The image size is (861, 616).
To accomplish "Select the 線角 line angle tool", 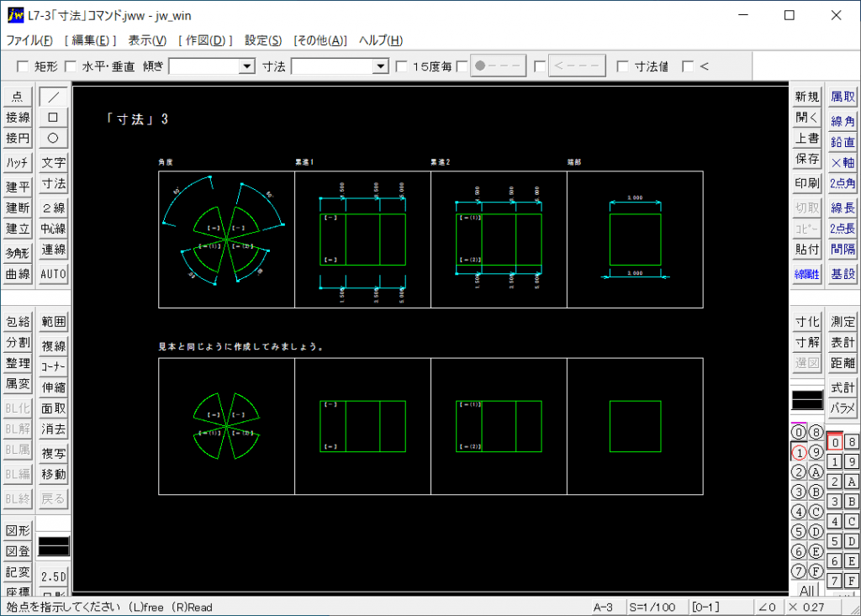I will tap(843, 121).
